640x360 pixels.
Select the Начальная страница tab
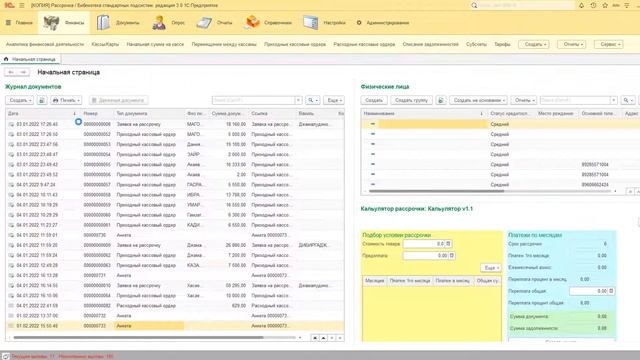point(30,59)
